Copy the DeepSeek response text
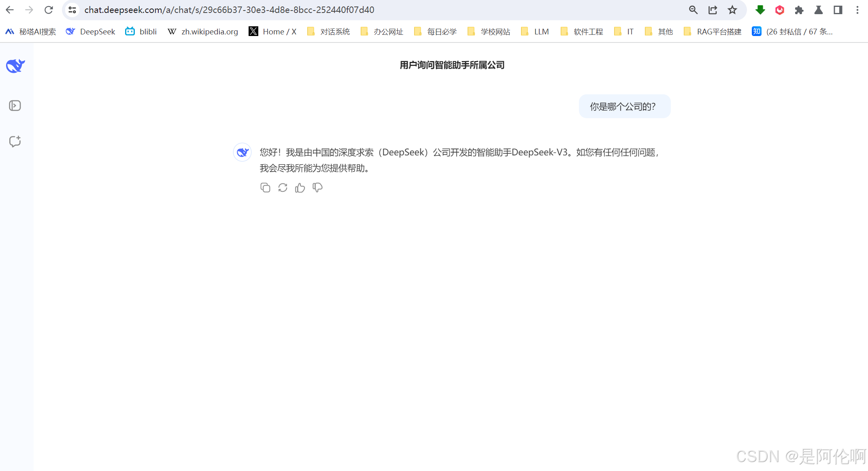Viewport: 868px width, 471px height. 265,188
